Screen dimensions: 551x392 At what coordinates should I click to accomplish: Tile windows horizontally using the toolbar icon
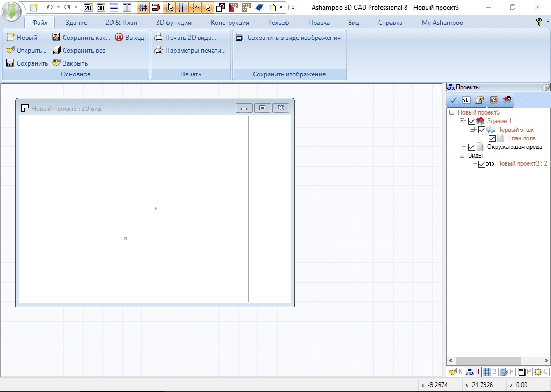click(x=114, y=8)
